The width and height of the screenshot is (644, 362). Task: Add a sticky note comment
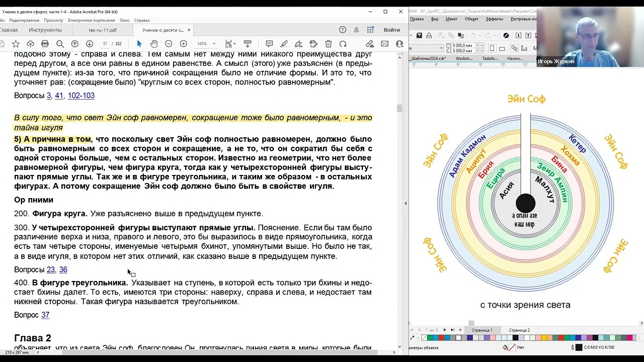(x=269, y=44)
